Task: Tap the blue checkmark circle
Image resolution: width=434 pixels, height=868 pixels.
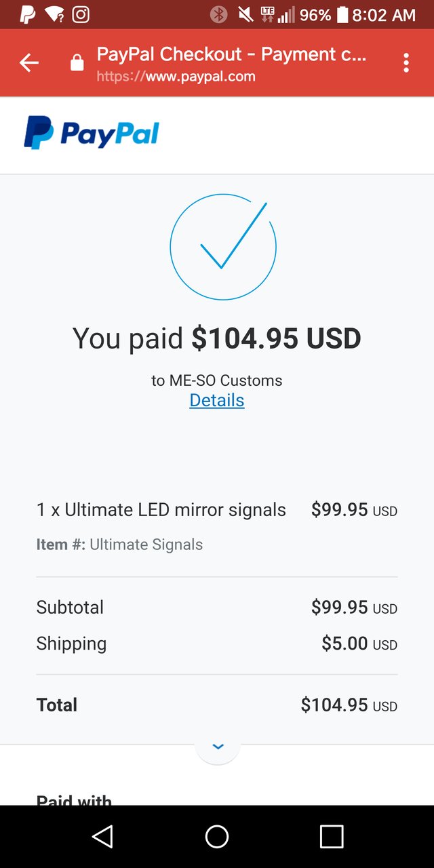Action: pos(223,247)
